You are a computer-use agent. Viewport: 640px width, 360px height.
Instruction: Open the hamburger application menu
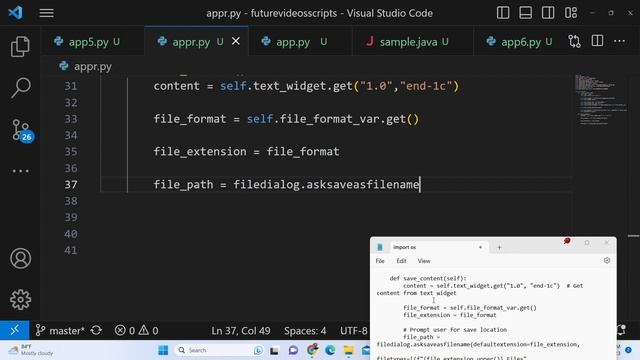click(47, 13)
